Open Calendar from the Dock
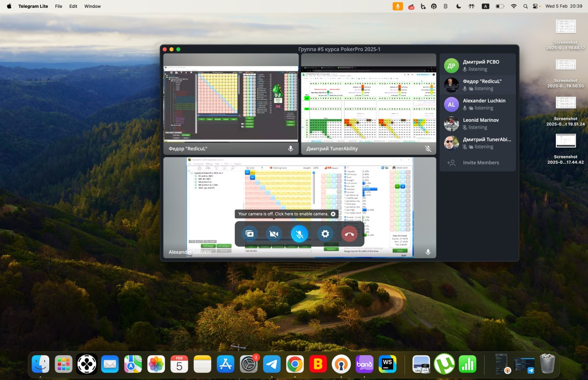Image resolution: width=588 pixels, height=380 pixels. (179, 364)
